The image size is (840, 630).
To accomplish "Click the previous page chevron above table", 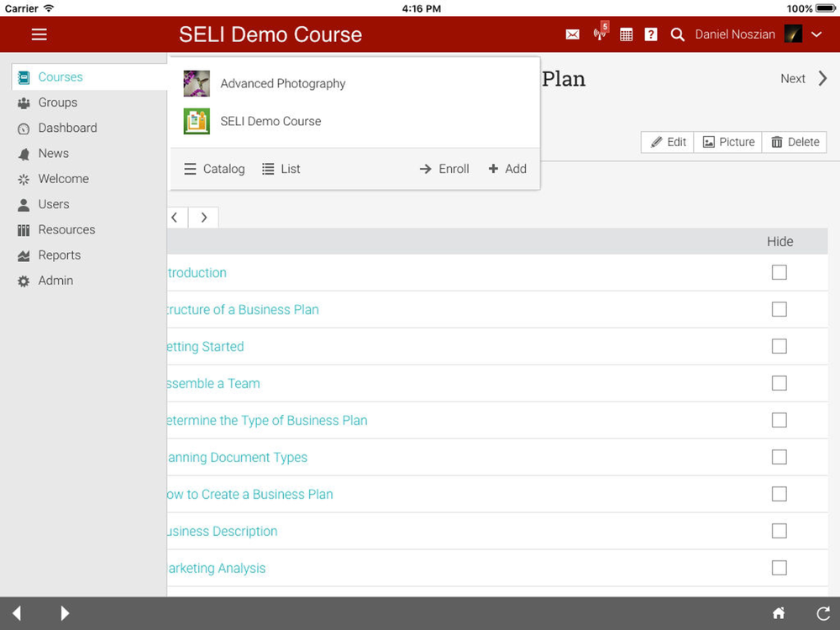I will (176, 218).
